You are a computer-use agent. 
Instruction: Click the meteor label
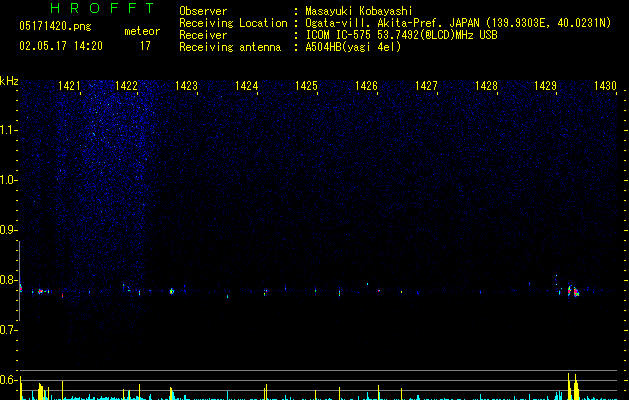(x=142, y=31)
